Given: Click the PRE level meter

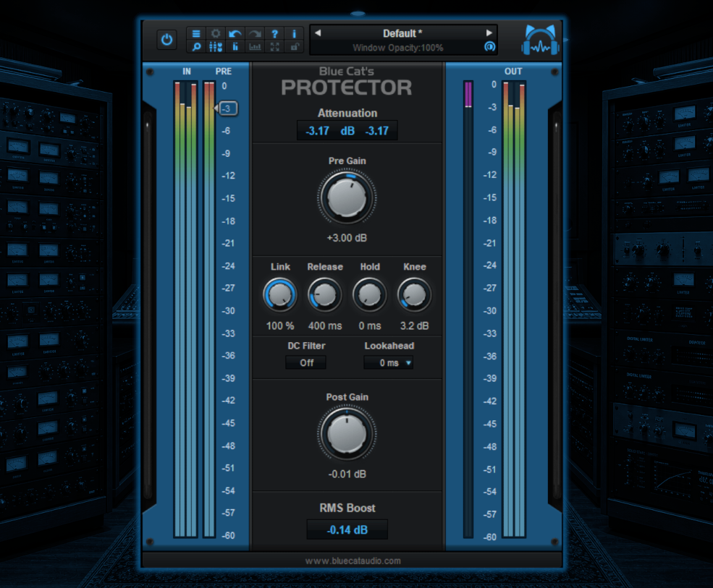Looking at the screenshot, I should tap(209, 309).
